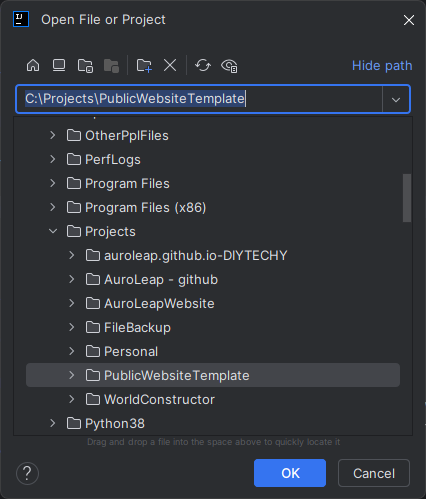
Task: Click the vertical scrollbar thumb
Action: point(407,198)
